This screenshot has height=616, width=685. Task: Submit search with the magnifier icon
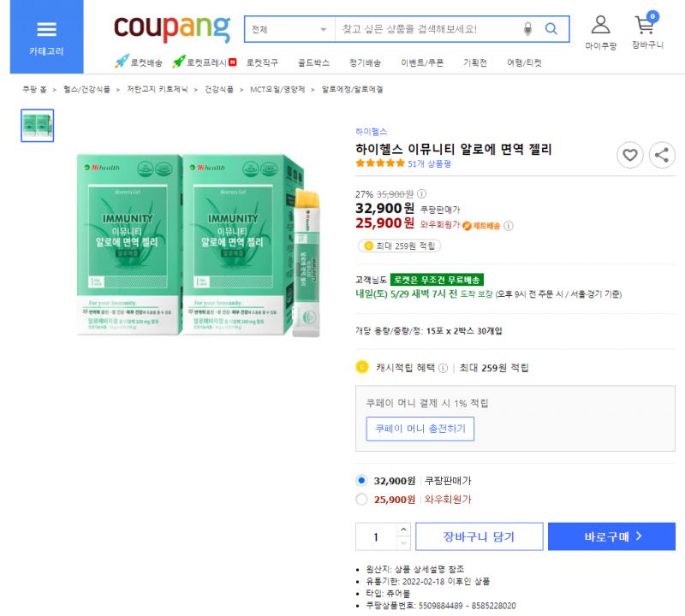point(551,29)
